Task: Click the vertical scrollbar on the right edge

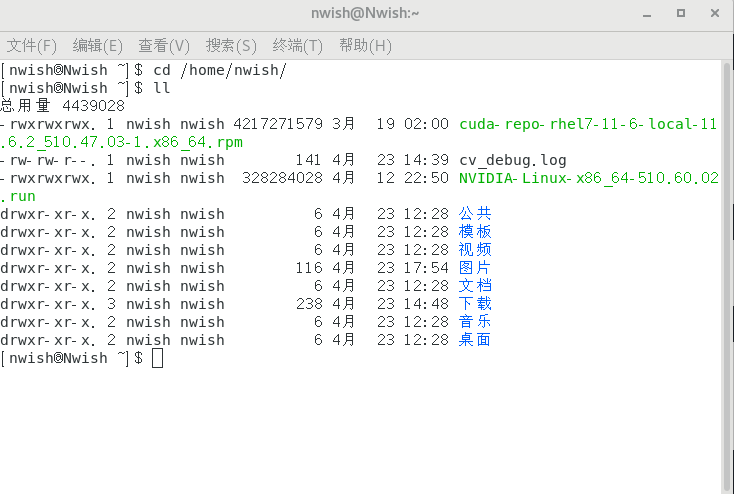Action: (727, 270)
